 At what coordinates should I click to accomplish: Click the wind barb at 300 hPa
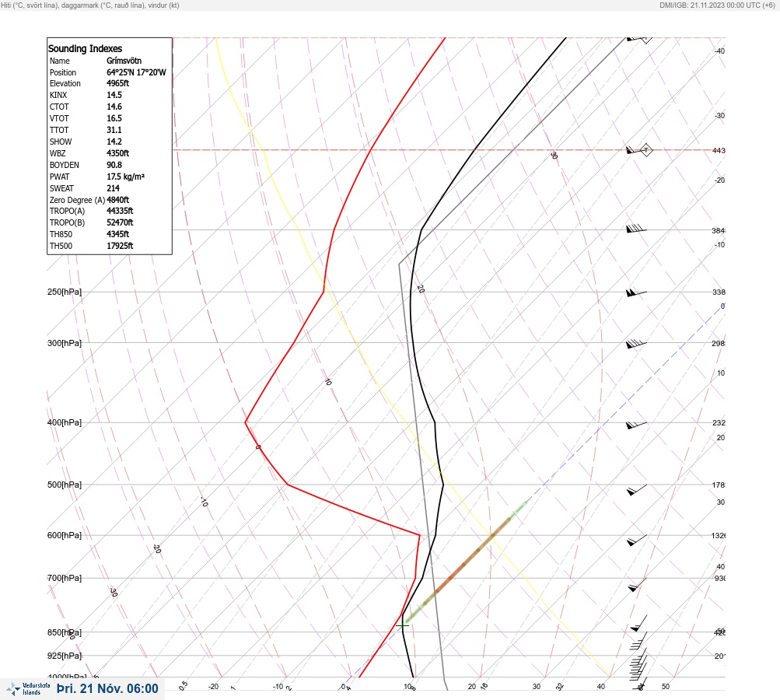tap(636, 344)
